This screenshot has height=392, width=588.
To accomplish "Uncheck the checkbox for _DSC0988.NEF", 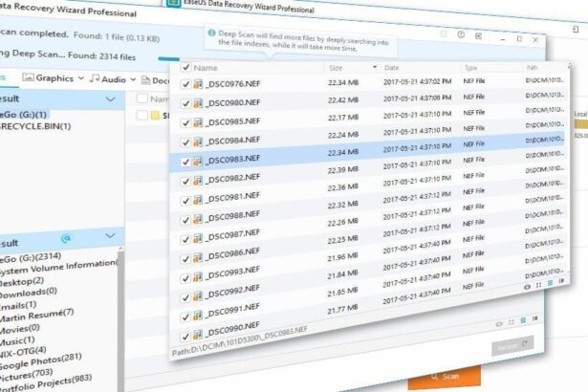I will 185,220.
